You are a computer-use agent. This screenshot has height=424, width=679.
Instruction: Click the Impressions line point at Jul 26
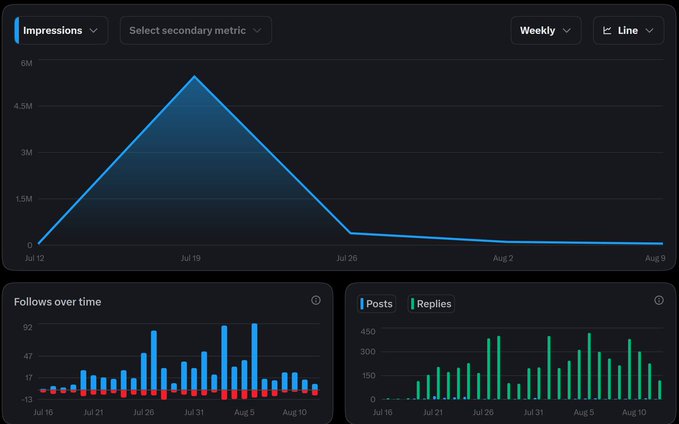pos(350,233)
